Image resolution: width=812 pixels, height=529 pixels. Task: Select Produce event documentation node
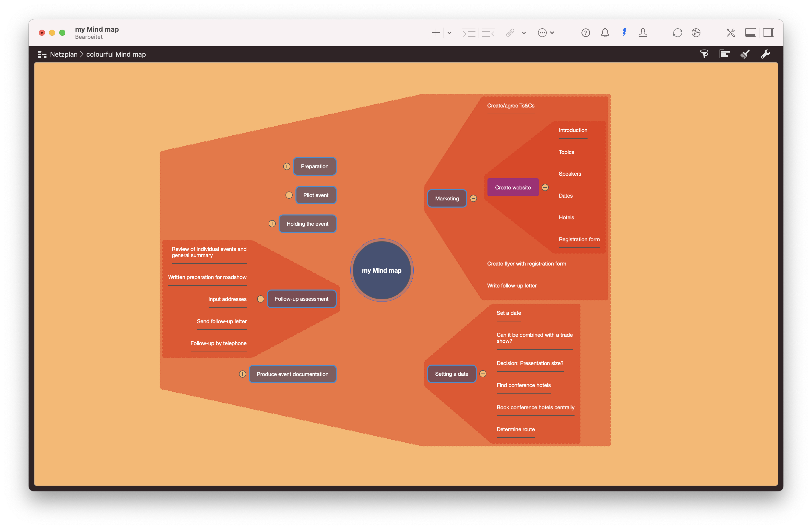(292, 374)
